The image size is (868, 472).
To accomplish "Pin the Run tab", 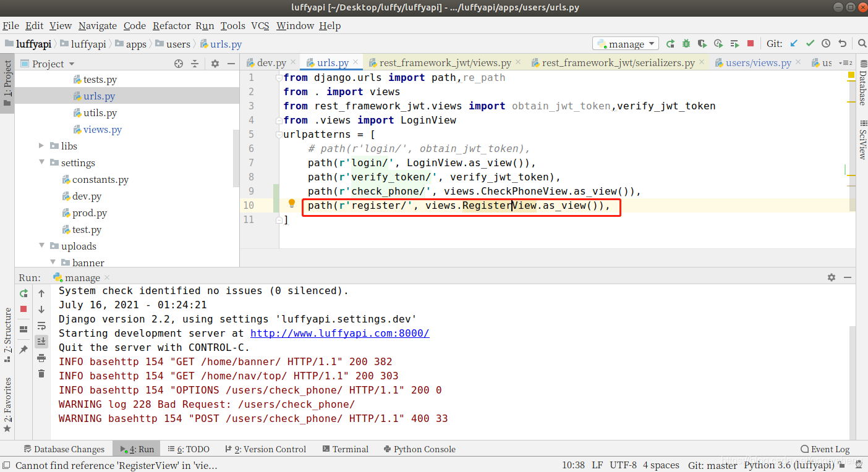I will pyautogui.click(x=23, y=349).
